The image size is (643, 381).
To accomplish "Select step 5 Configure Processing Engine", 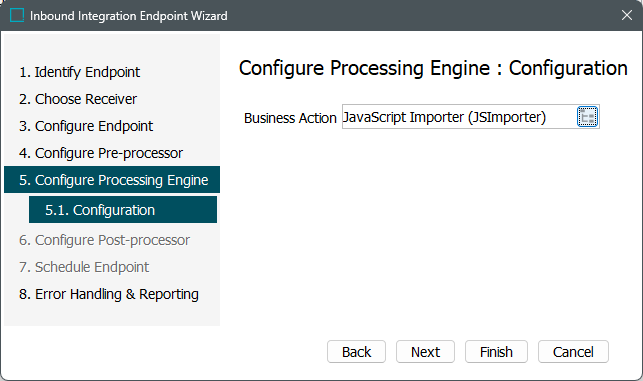I will pyautogui.click(x=112, y=180).
